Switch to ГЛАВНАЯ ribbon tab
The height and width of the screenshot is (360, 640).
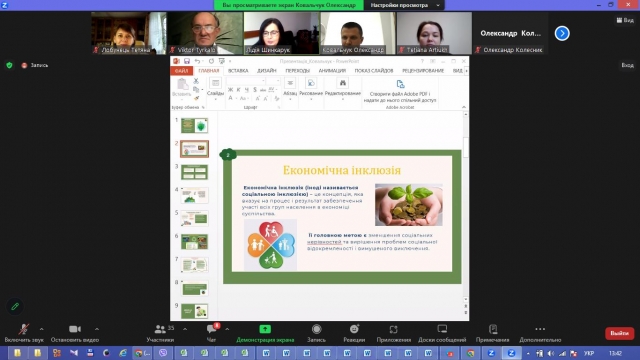pyautogui.click(x=209, y=71)
